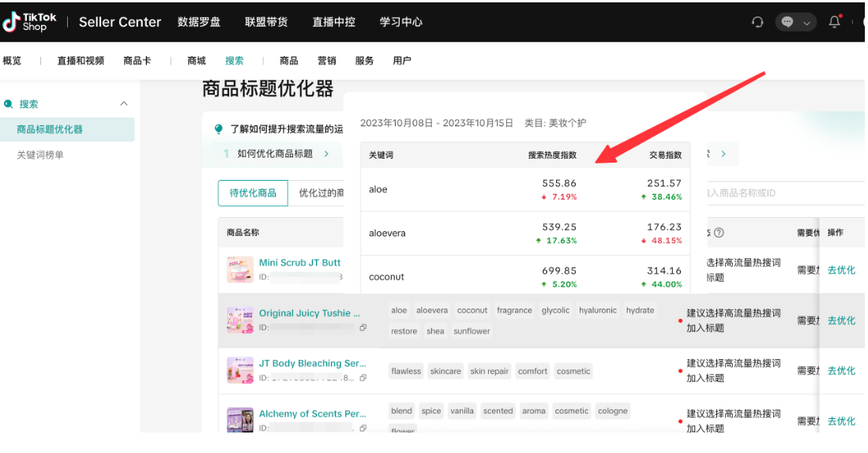Image resolution: width=868 pixels, height=453 pixels.
Task: Copy the Alchemy of Scents product ID
Action: click(x=363, y=428)
